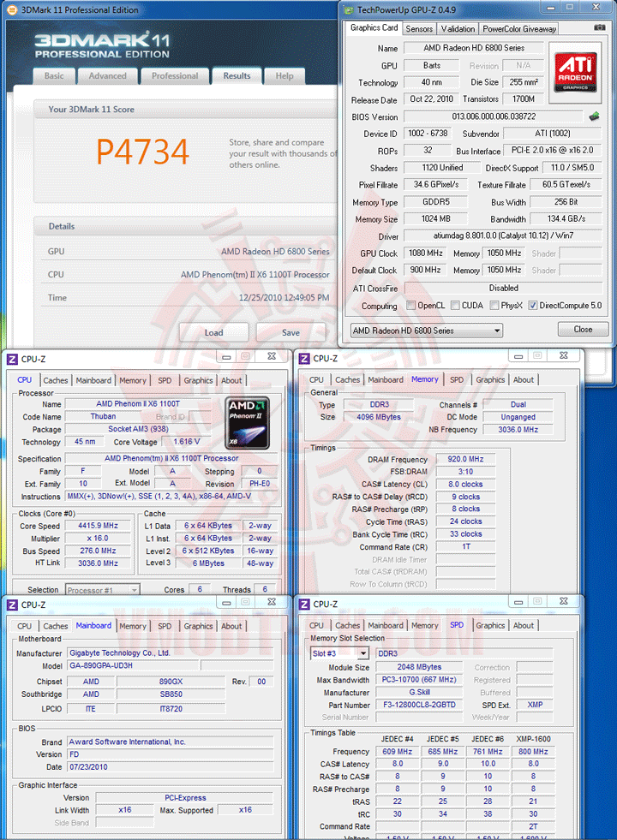Click the XMP-1600 timings column header

(533, 739)
